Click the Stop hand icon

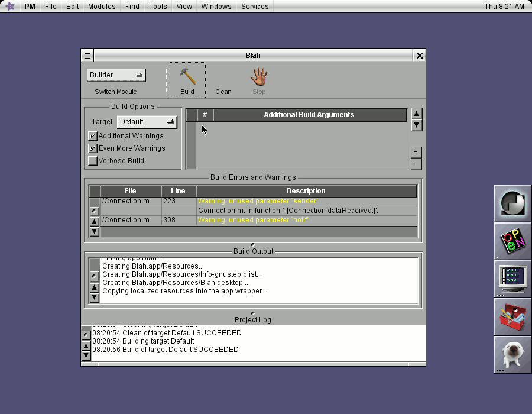click(x=259, y=77)
